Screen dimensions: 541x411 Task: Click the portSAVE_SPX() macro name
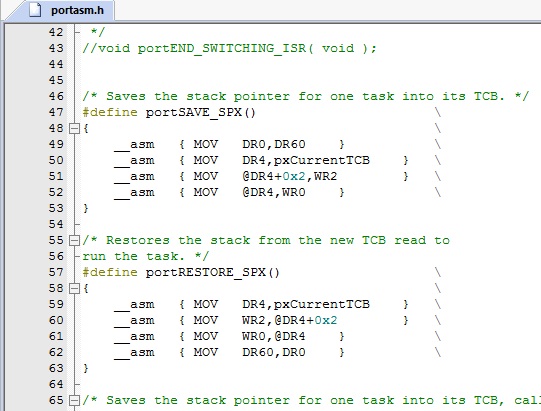(x=200, y=112)
